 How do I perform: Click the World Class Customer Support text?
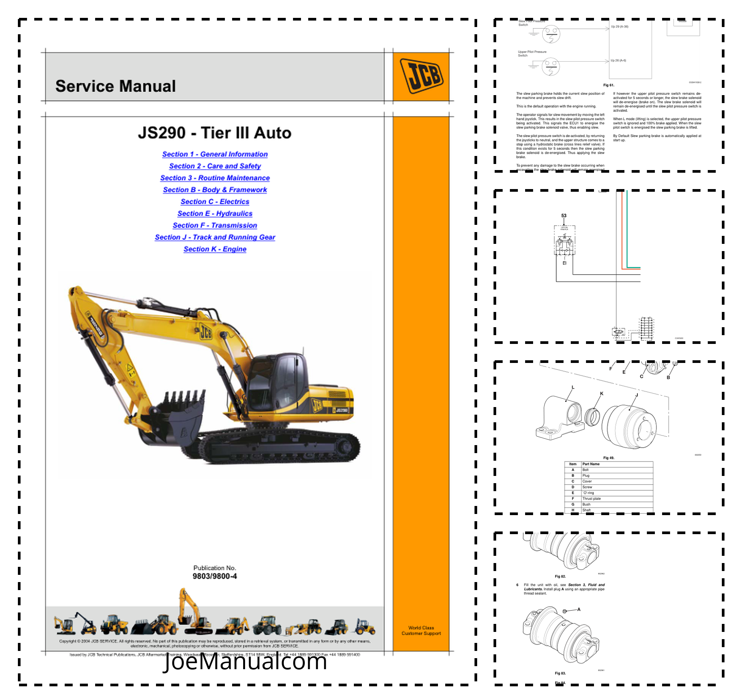click(x=421, y=630)
